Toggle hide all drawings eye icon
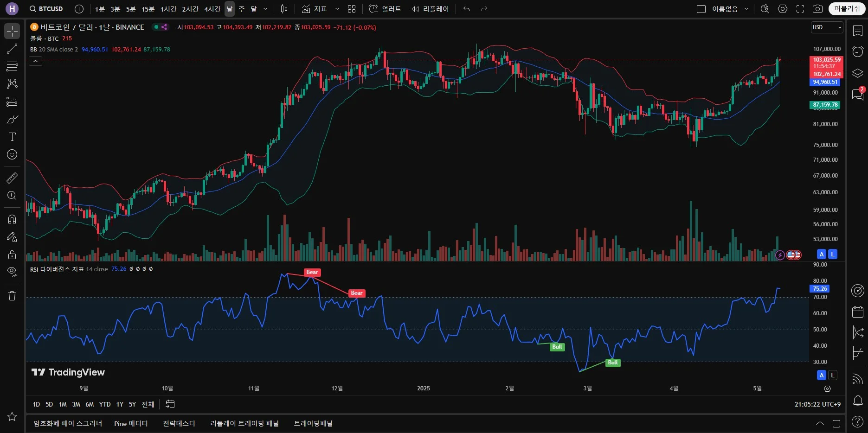The image size is (868, 433). 12,271
